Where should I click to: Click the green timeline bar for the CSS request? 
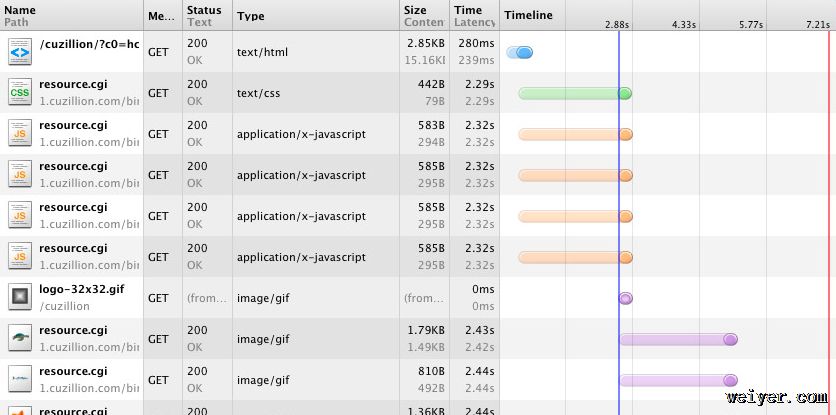tap(575, 93)
